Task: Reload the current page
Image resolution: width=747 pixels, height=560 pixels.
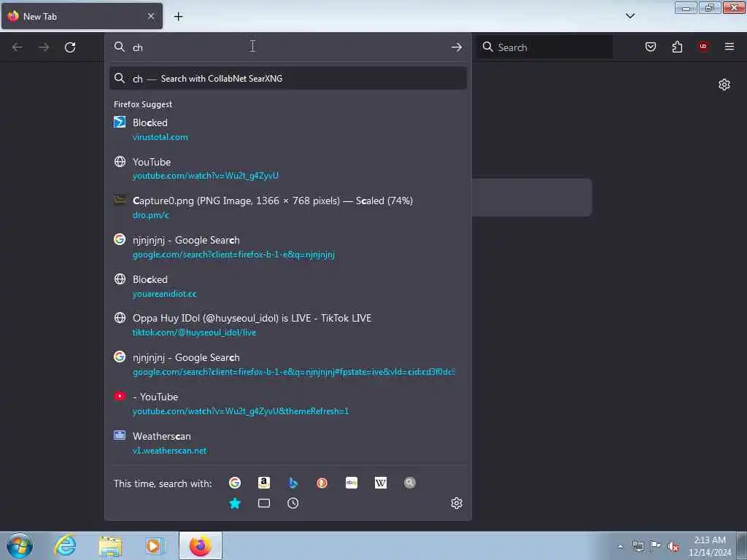Action: click(x=70, y=47)
